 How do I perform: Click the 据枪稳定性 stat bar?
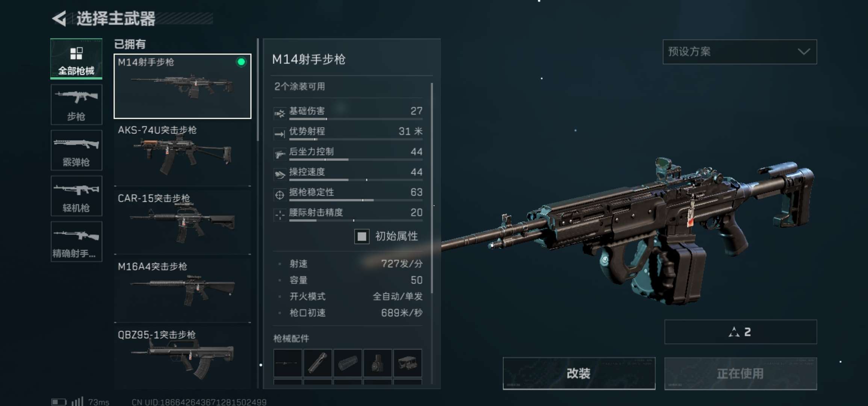[355, 200]
